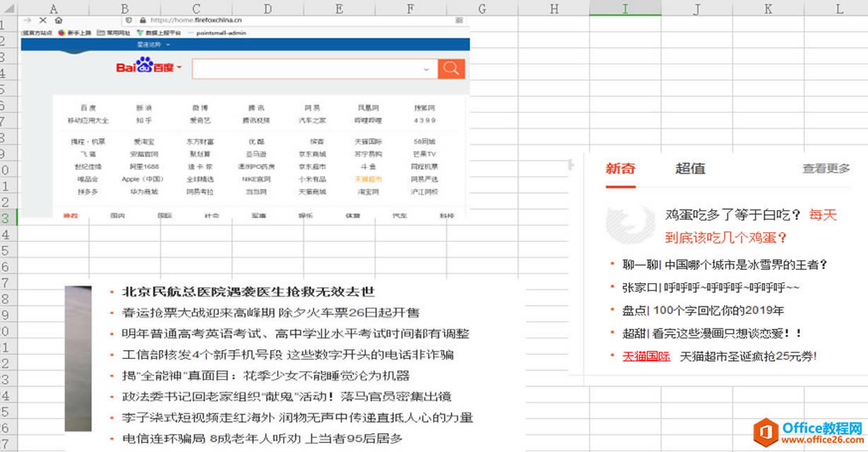Open the 百度 site link in grid
Screen dimensions: 868x452
click(x=88, y=108)
